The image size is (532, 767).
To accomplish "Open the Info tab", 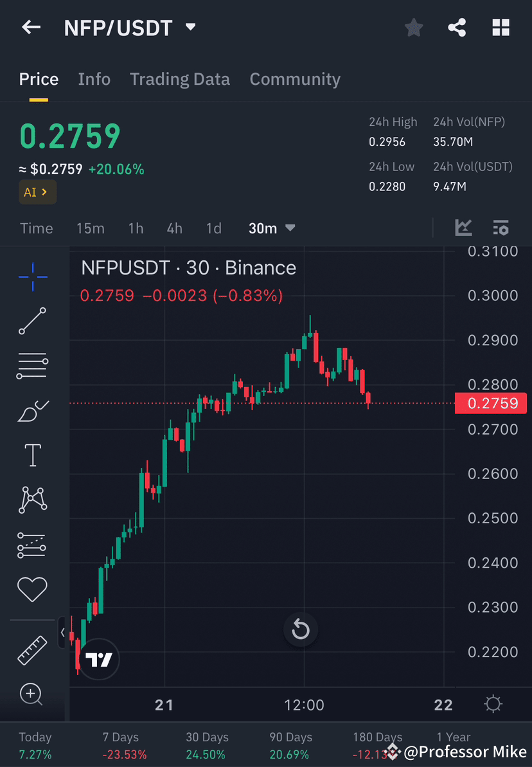I will [94, 78].
